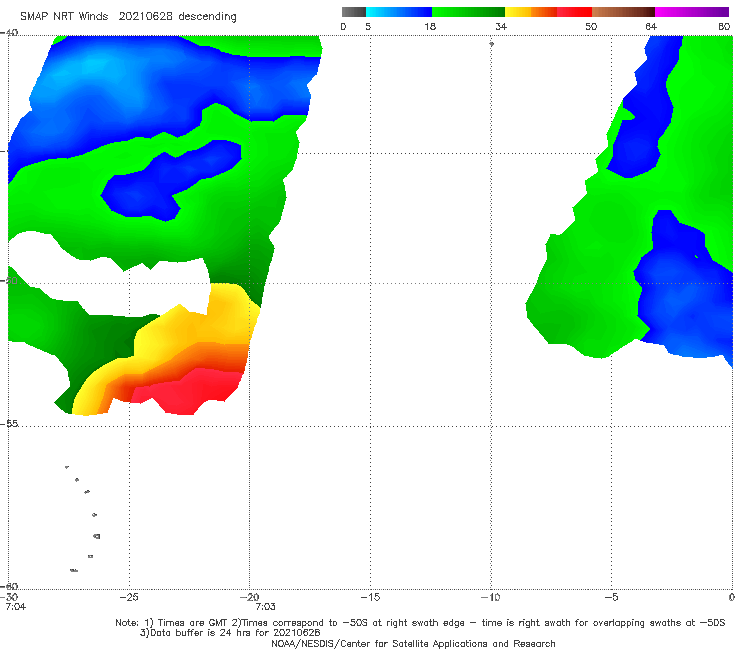Click the '7:03' swath time label

(265, 607)
